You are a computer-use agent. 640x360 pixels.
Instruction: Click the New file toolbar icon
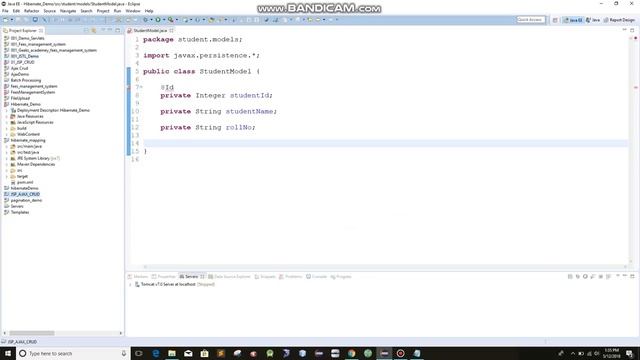tap(5, 20)
